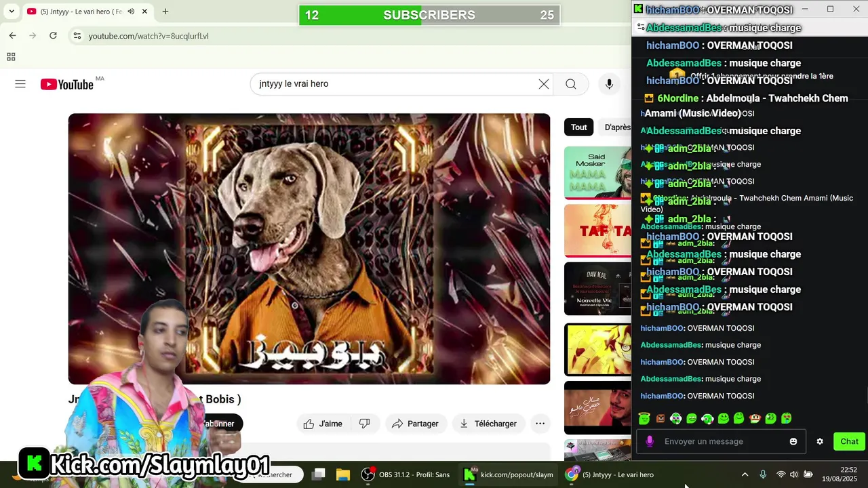This screenshot has height=488, width=868.
Task: Go back to previous page
Action: 12,35
